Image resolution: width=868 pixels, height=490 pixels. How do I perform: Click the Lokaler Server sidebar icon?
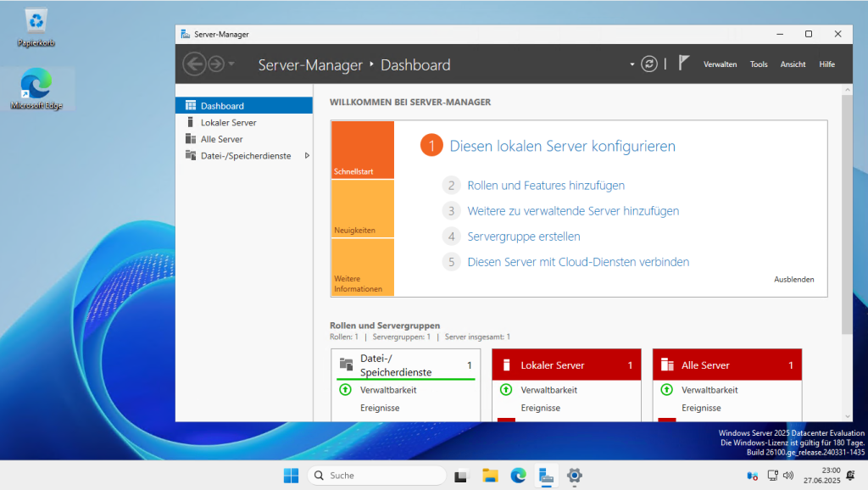coord(191,122)
